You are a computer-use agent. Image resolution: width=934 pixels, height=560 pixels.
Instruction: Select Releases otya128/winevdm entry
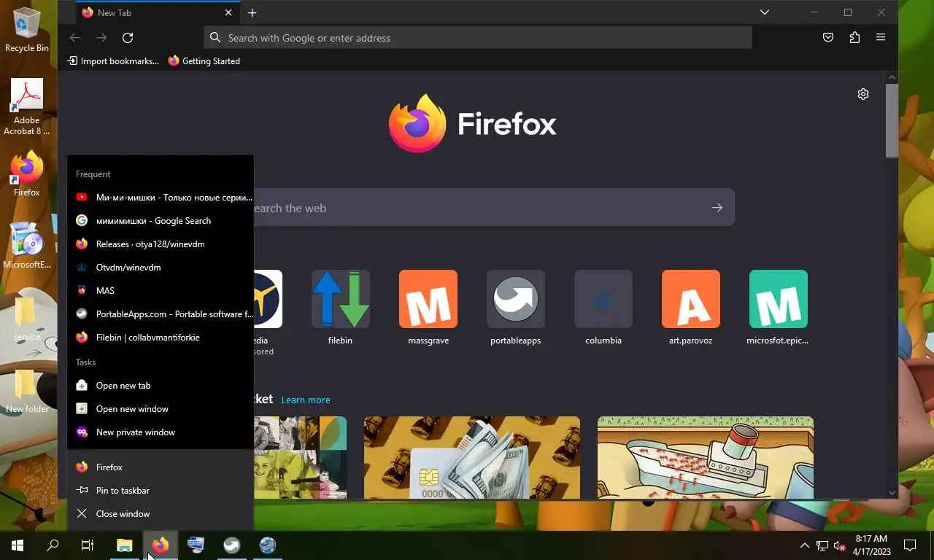click(x=161, y=244)
